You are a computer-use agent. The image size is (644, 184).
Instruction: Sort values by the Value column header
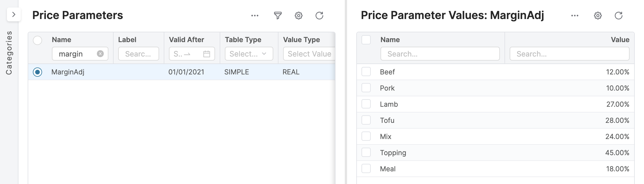(620, 40)
